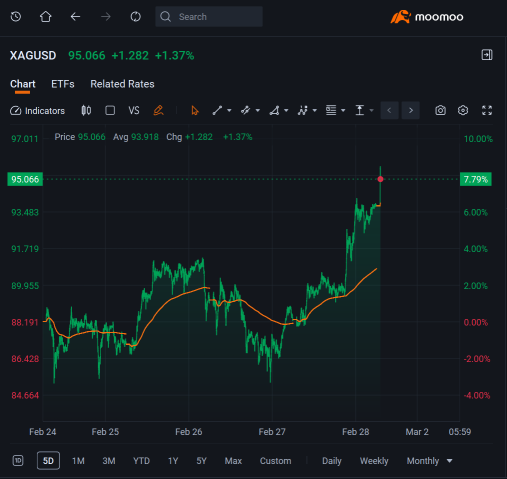Screen dimensions: 507x479
Task: Navigate forward with the right arrow
Action: pyautogui.click(x=106, y=17)
